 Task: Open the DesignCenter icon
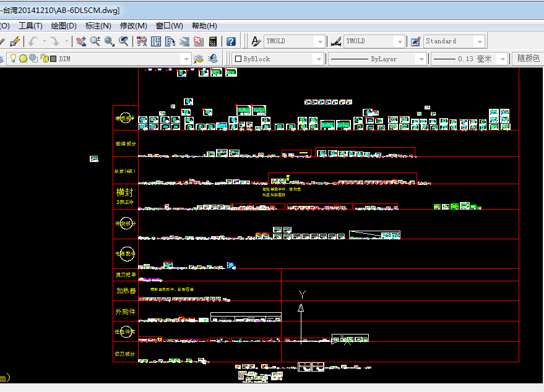tap(155, 41)
